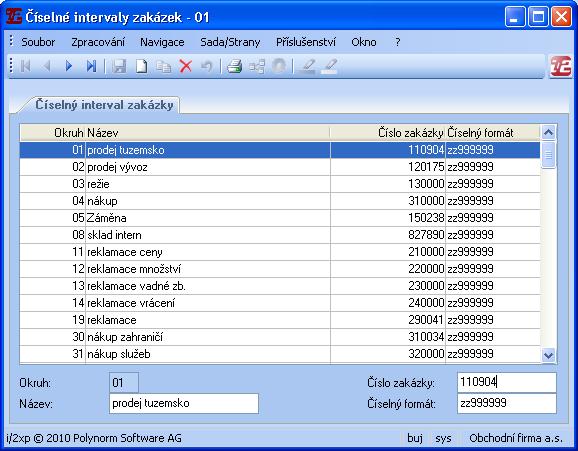Click the scroll down arrow of the list
The width and height of the screenshot is (578, 451).
548,355
